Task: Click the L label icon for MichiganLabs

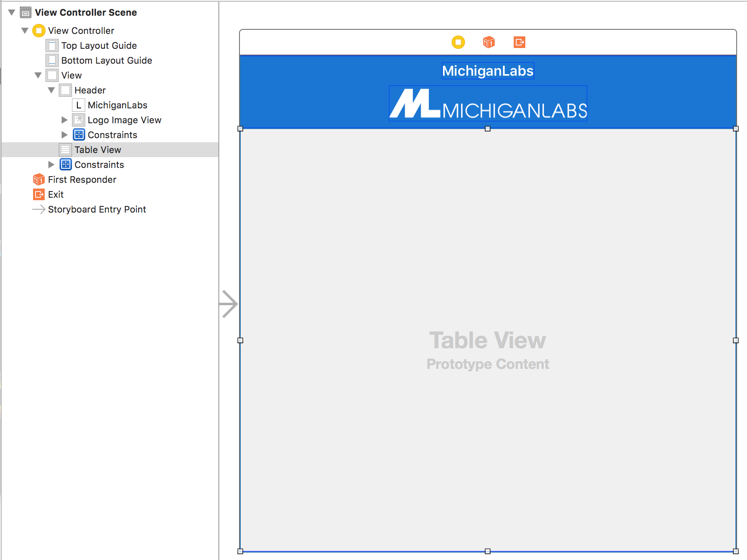Action: click(79, 105)
